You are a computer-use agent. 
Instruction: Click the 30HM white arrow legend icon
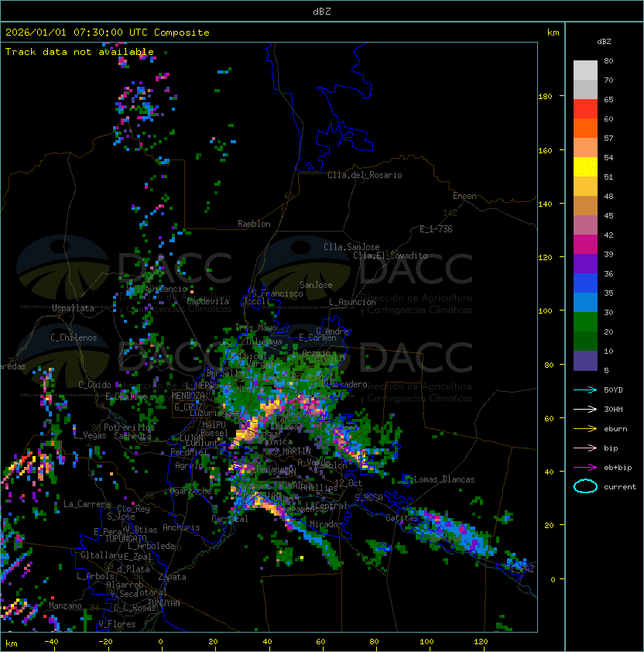(585, 410)
